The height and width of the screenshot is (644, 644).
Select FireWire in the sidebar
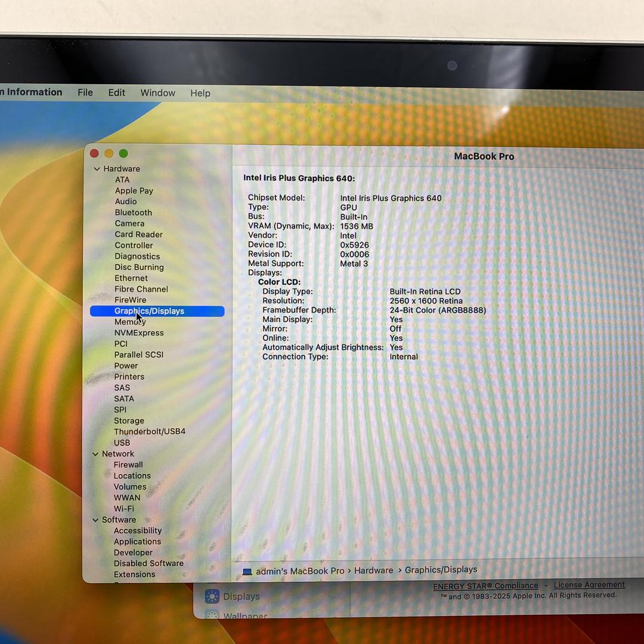click(130, 300)
